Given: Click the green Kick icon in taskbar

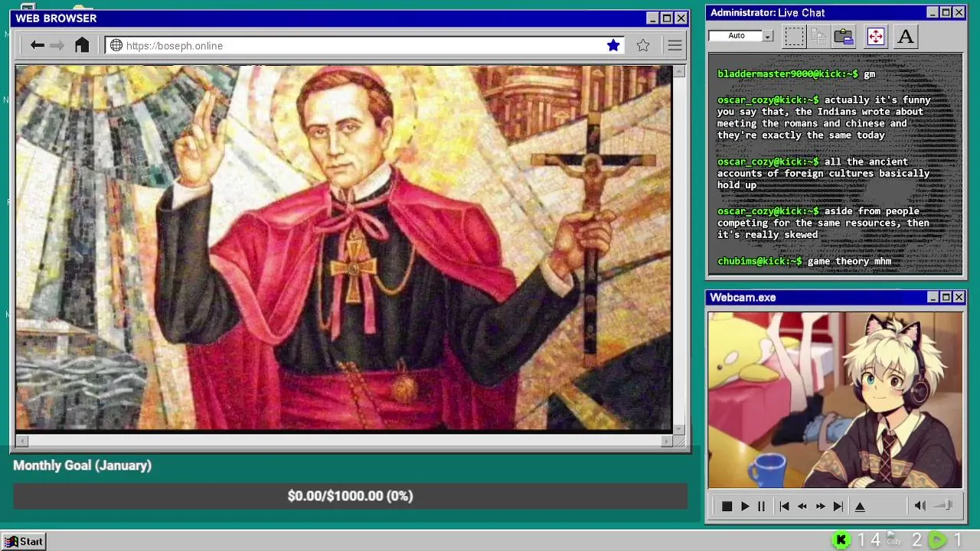Looking at the screenshot, I should (841, 540).
